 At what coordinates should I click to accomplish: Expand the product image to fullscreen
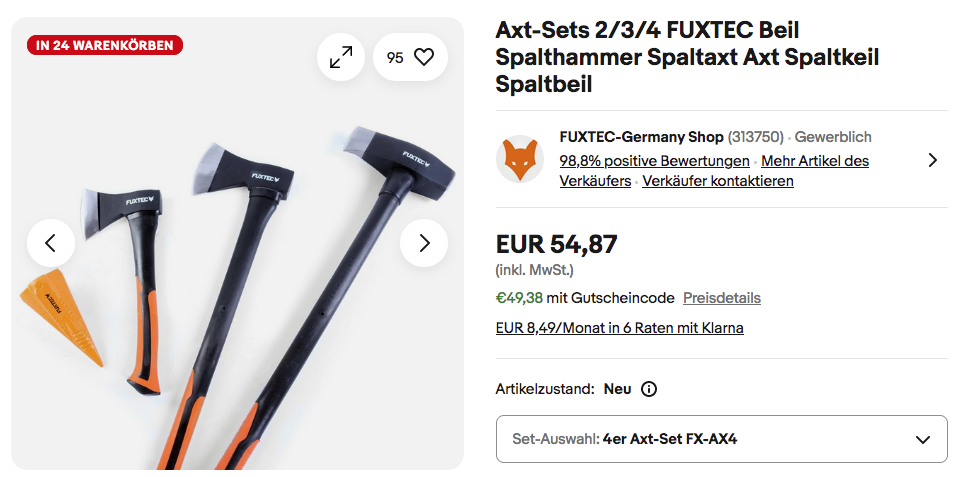[x=341, y=58]
